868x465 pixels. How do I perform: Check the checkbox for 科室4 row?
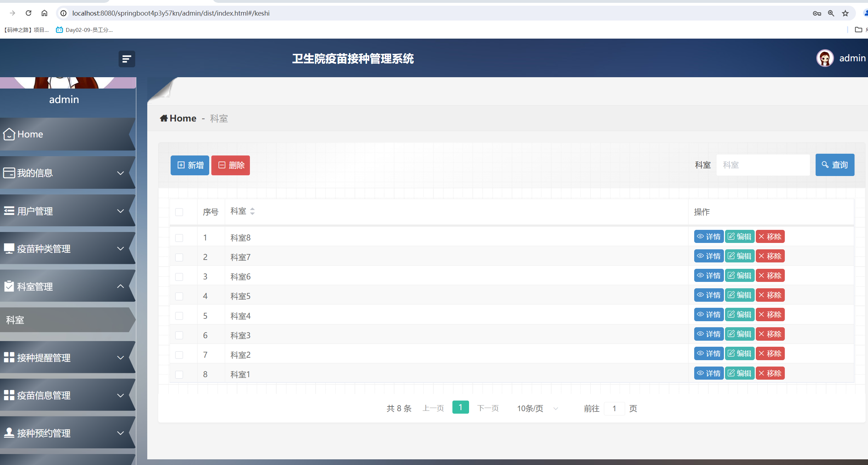(179, 316)
